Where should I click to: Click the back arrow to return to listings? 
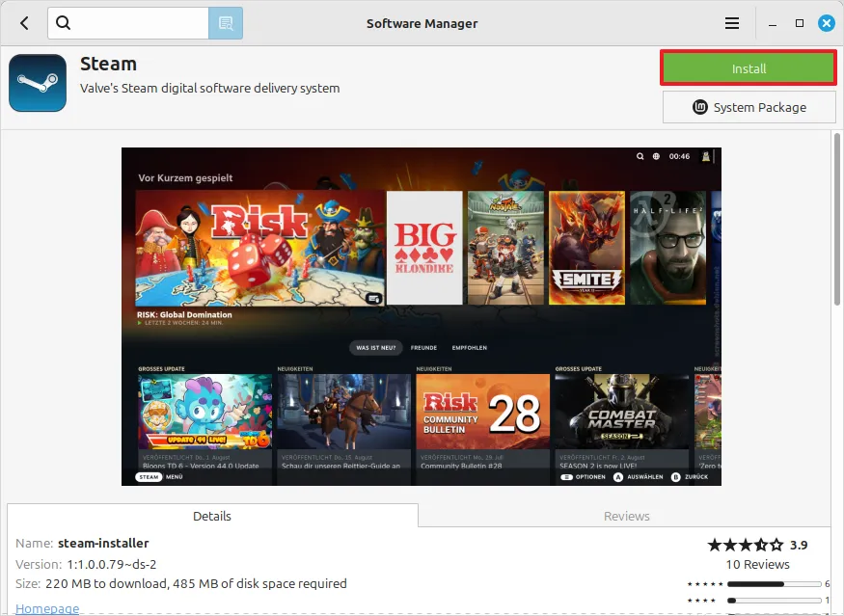point(23,22)
